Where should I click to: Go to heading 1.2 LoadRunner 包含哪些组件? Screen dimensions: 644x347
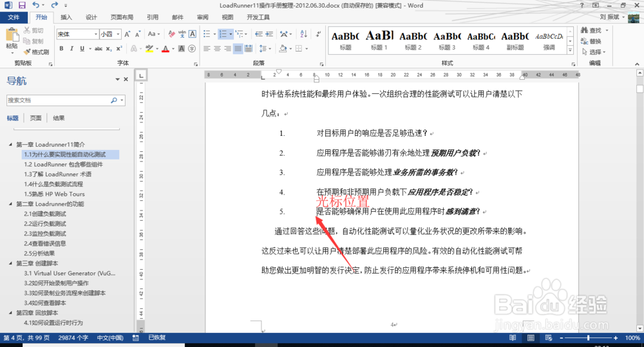tap(63, 164)
